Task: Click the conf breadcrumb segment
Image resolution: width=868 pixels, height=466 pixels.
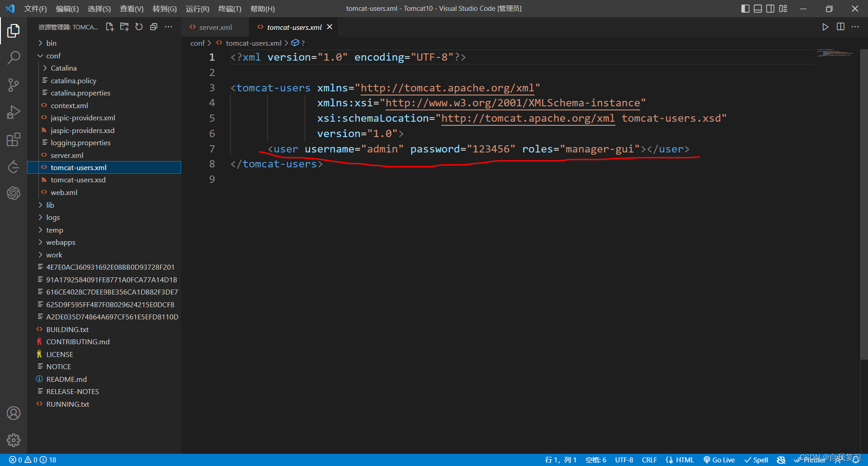Action: [x=198, y=43]
